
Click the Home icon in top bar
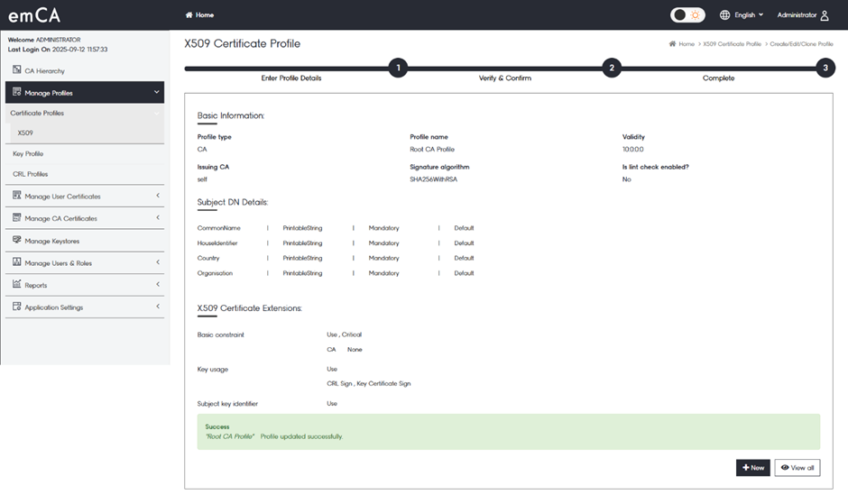[189, 15]
